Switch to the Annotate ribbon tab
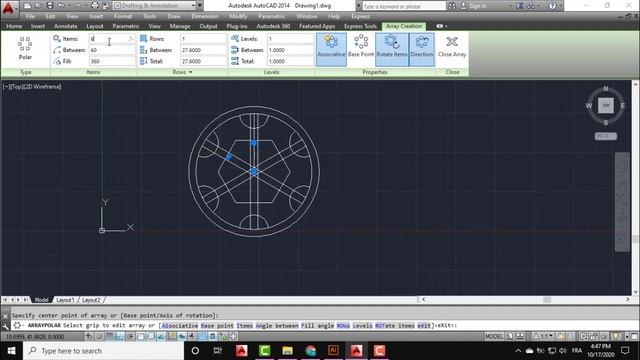640x360 pixels. click(x=65, y=26)
